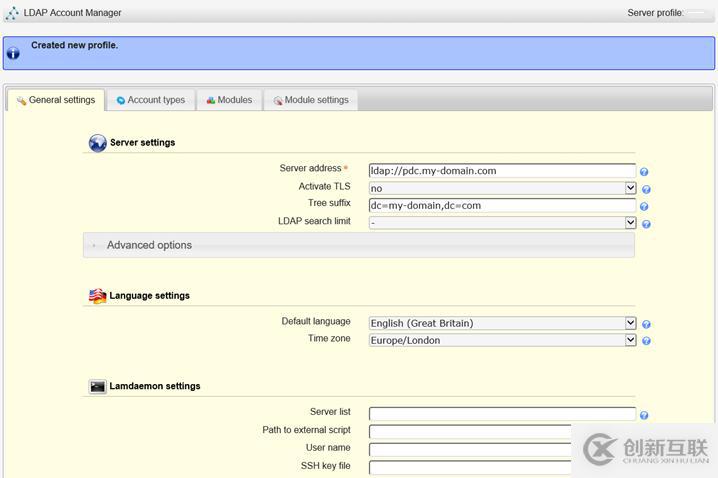Click the LDAP Account Manager title text
The image size is (718, 478).
72,13
